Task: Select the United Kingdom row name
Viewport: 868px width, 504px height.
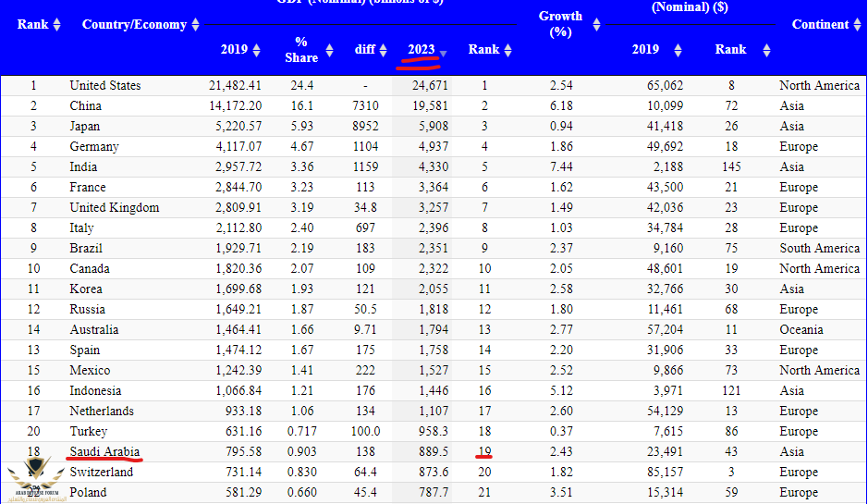Action: tap(115, 207)
